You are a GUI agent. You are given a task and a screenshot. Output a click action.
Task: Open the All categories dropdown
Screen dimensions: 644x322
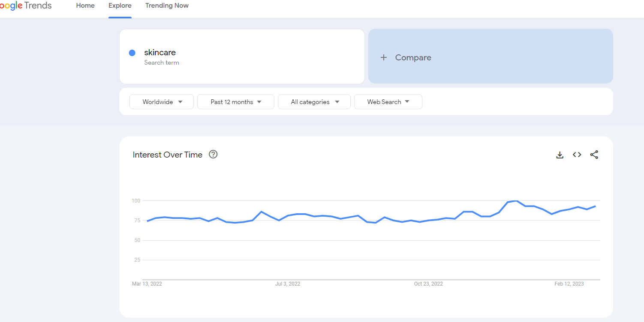point(314,102)
